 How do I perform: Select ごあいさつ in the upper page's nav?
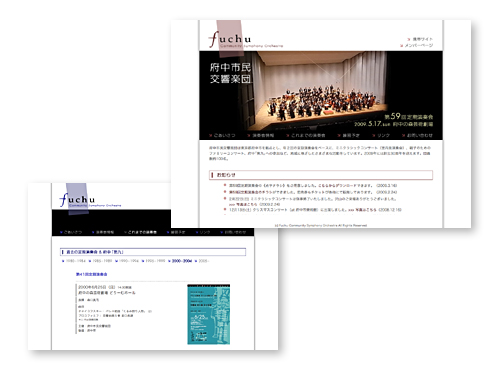point(222,135)
